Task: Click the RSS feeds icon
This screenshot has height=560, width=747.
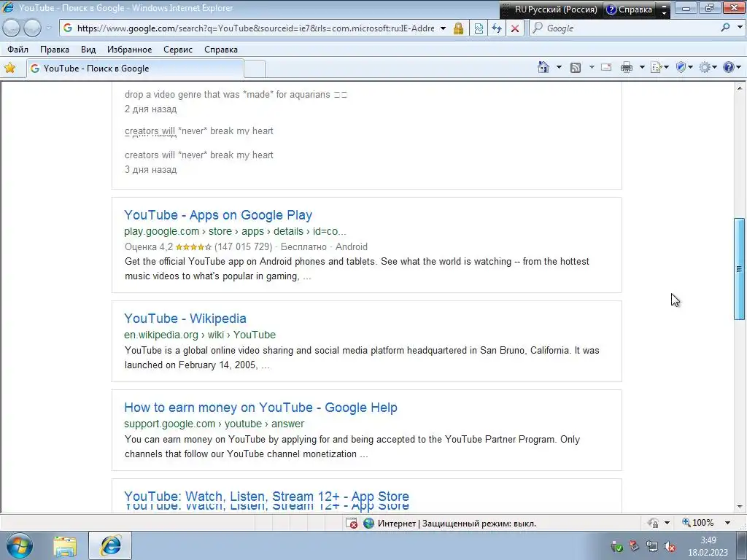Action: [x=576, y=68]
